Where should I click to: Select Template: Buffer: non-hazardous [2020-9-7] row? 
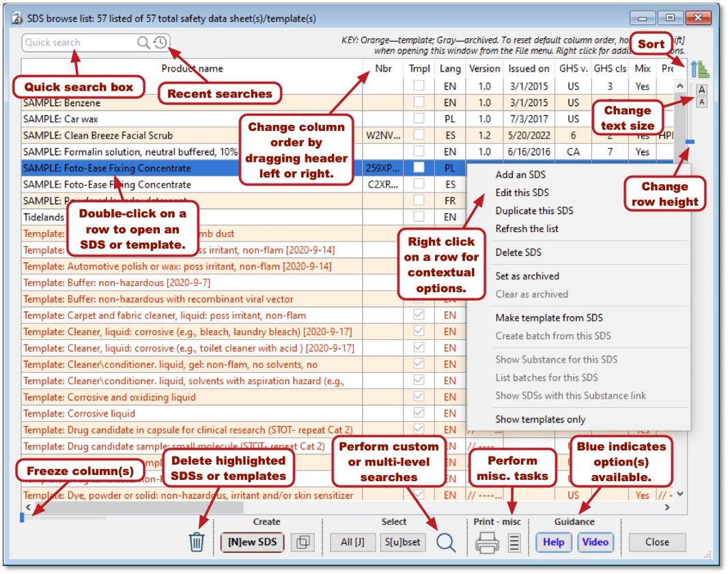click(191, 283)
